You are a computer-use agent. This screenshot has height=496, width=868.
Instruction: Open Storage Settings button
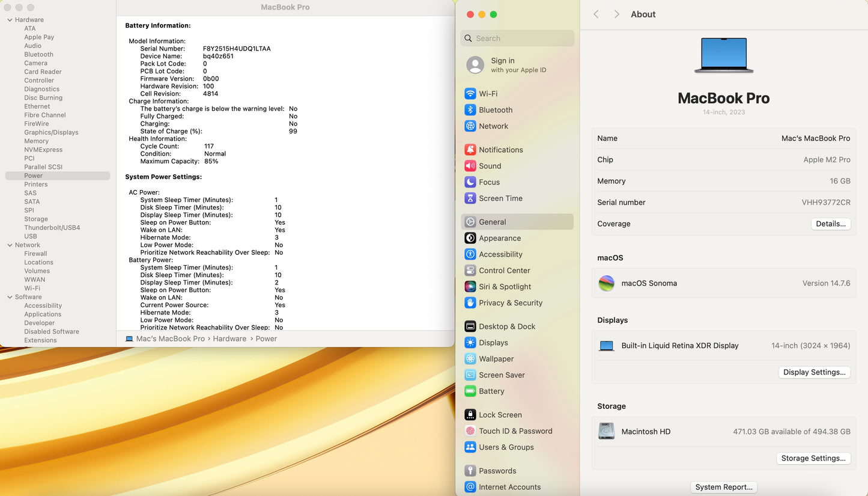tap(813, 458)
